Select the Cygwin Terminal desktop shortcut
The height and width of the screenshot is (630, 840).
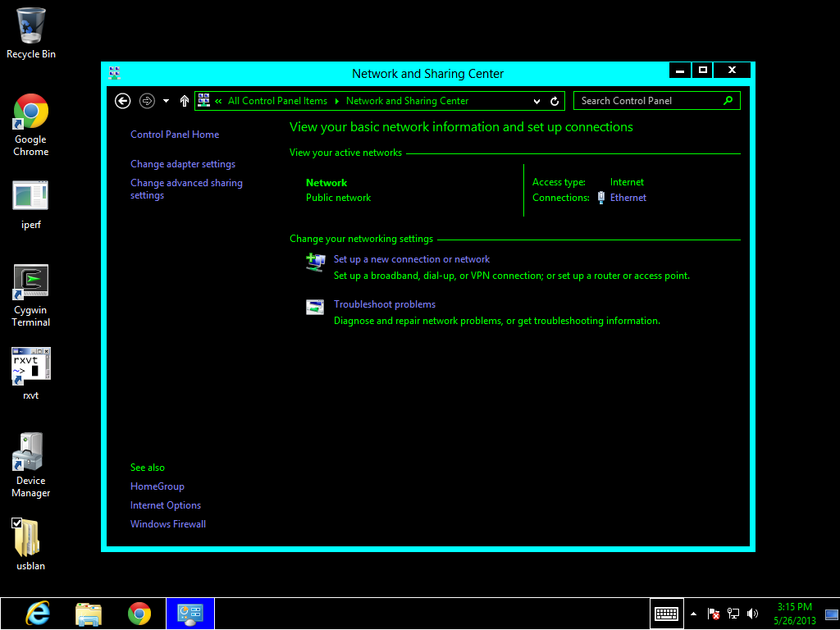(x=30, y=295)
